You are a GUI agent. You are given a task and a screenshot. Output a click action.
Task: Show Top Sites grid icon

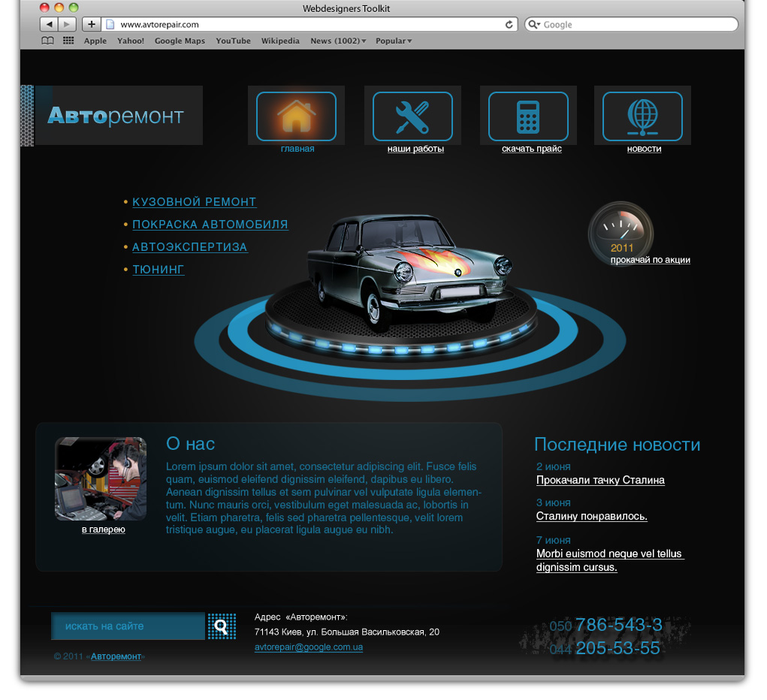click(68, 41)
